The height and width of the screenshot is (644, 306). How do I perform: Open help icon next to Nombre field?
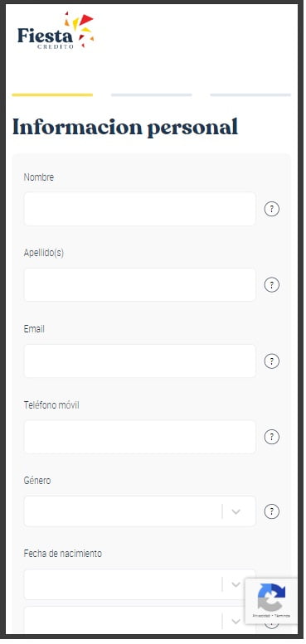click(x=271, y=209)
